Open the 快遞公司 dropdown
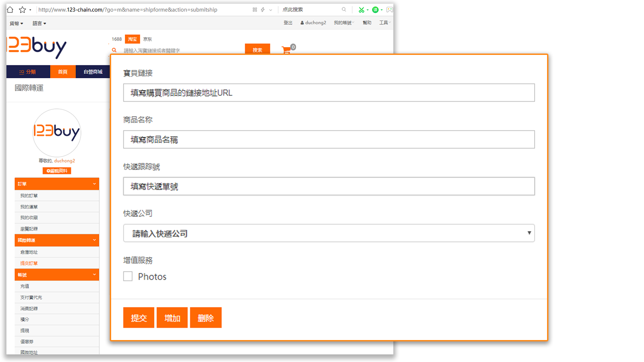The width and height of the screenshot is (644, 362). 328,233
